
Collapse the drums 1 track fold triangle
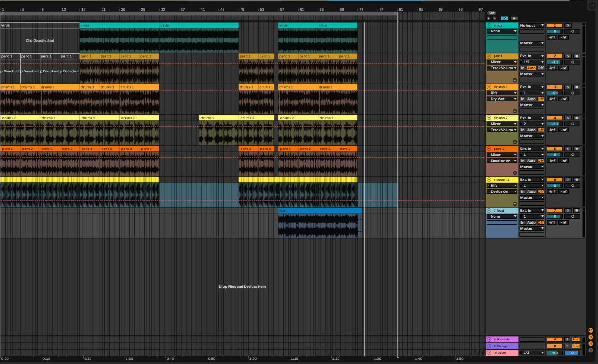click(x=489, y=87)
